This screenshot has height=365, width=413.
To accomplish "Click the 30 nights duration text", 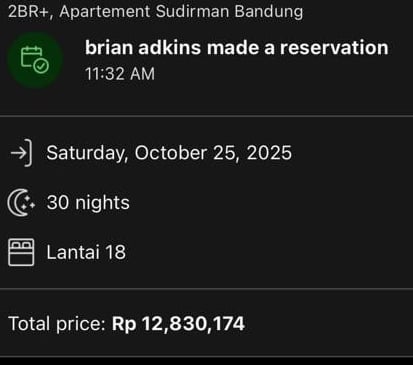I will pos(88,203).
